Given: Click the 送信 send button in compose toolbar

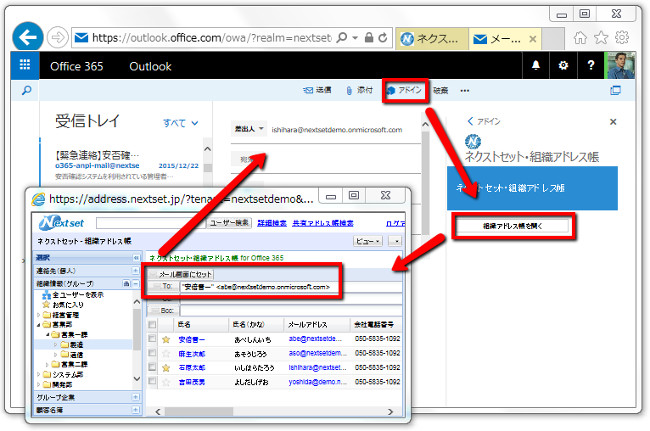Looking at the screenshot, I should click(317, 90).
